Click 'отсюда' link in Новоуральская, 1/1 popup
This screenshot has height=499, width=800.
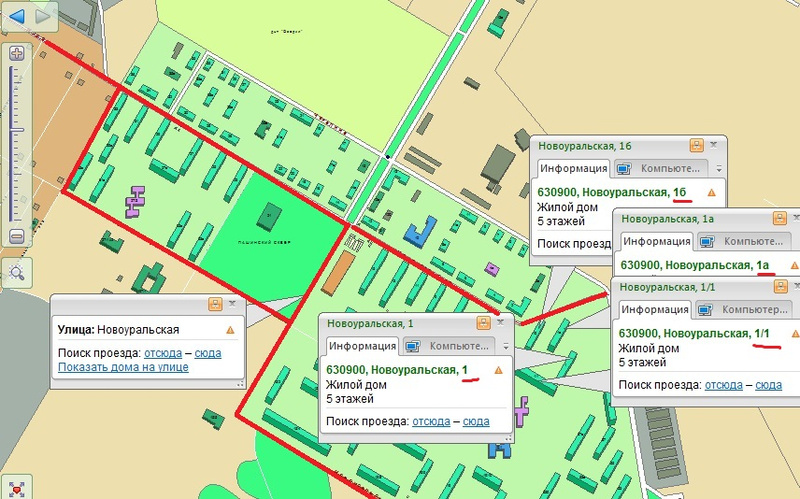[723, 385]
